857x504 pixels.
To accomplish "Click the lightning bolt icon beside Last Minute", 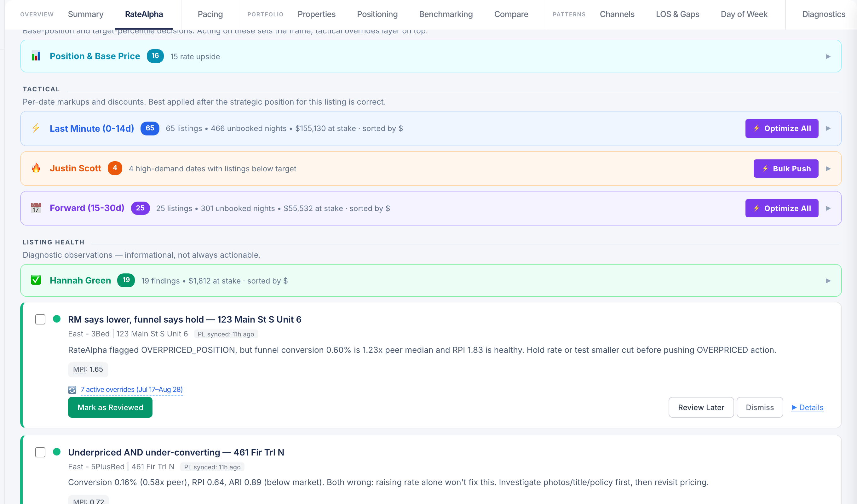I will click(x=36, y=128).
